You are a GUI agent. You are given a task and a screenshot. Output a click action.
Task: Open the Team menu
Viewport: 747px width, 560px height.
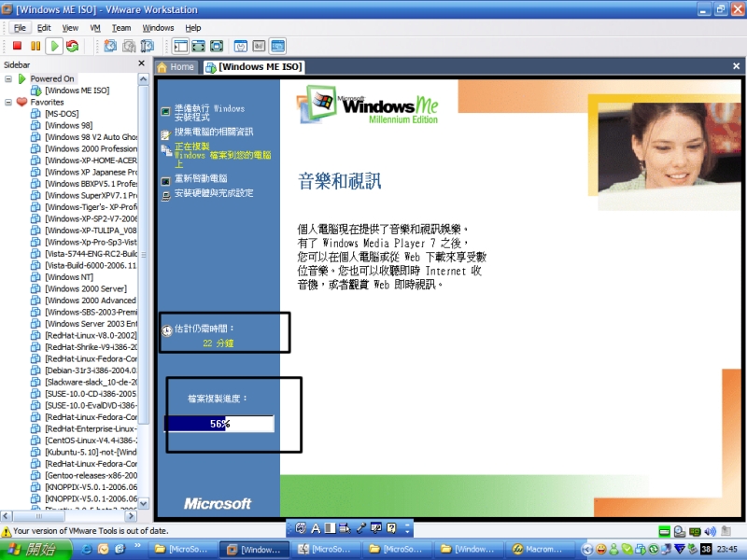[121, 28]
